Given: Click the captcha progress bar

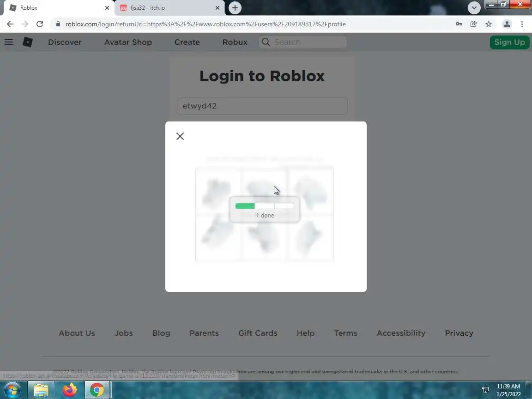Looking at the screenshot, I should [x=264, y=206].
